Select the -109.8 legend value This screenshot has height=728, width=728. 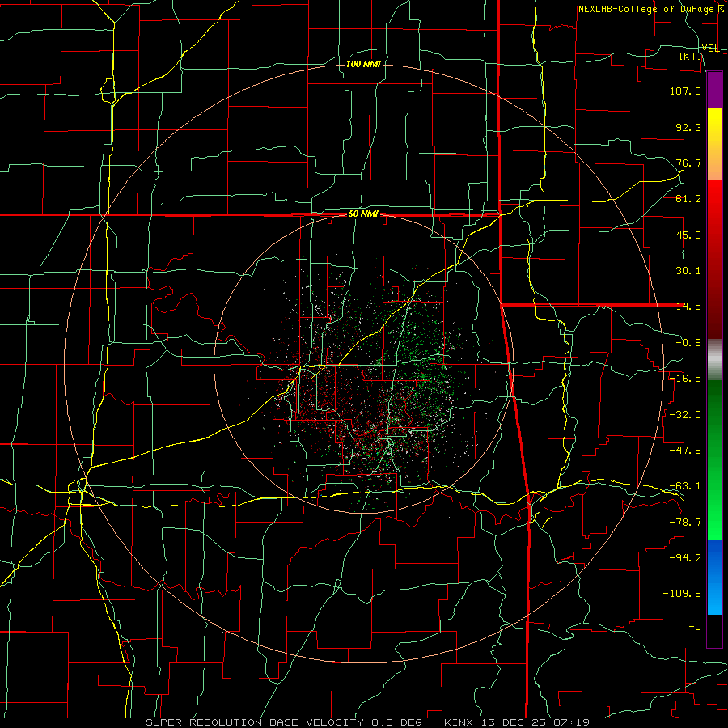pyautogui.click(x=682, y=594)
